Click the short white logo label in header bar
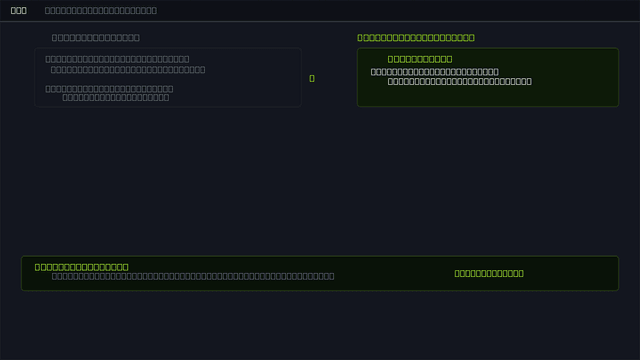This screenshot has width=640, height=360. [18, 11]
